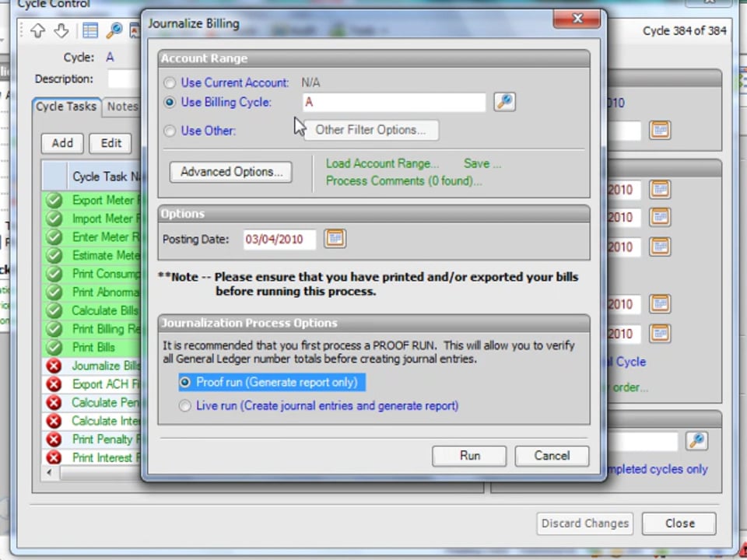Image resolution: width=747 pixels, height=560 pixels.
Task: Click red X icon for Export ACH task
Action: tap(54, 383)
